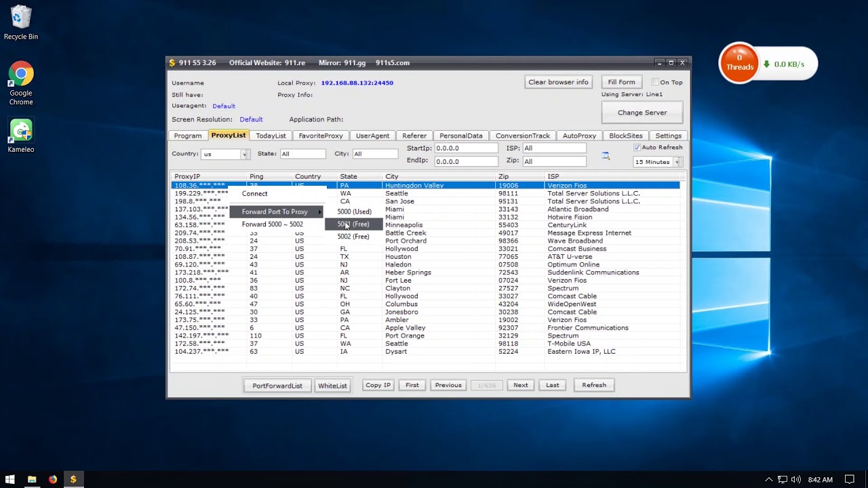Switch to the TodayList tab
This screenshot has height=488, width=868.
pyautogui.click(x=271, y=136)
